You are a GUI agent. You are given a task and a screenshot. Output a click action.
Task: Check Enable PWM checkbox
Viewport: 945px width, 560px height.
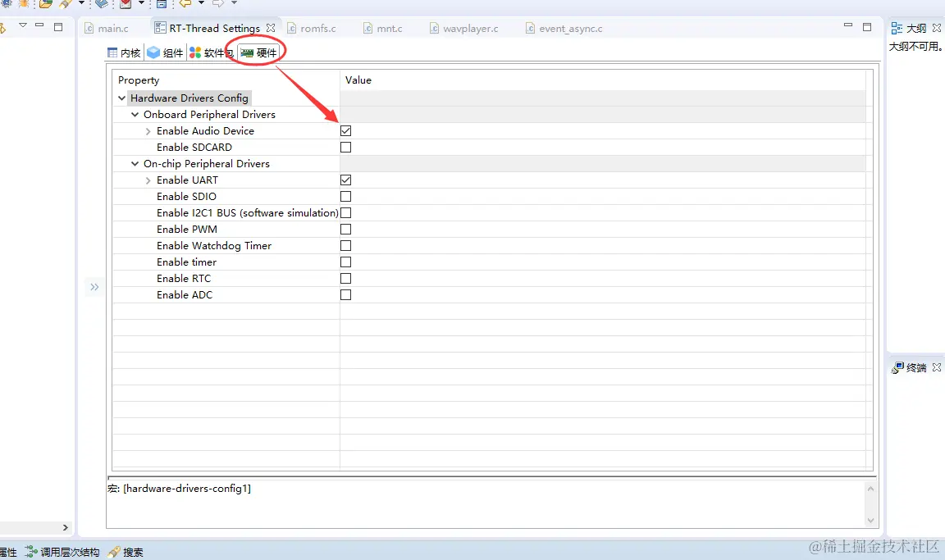pyautogui.click(x=345, y=229)
